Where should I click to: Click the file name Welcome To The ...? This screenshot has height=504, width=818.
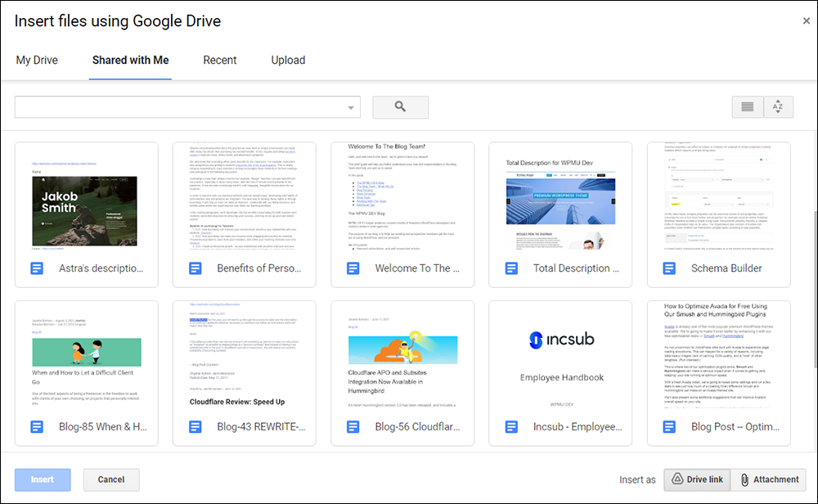click(417, 268)
